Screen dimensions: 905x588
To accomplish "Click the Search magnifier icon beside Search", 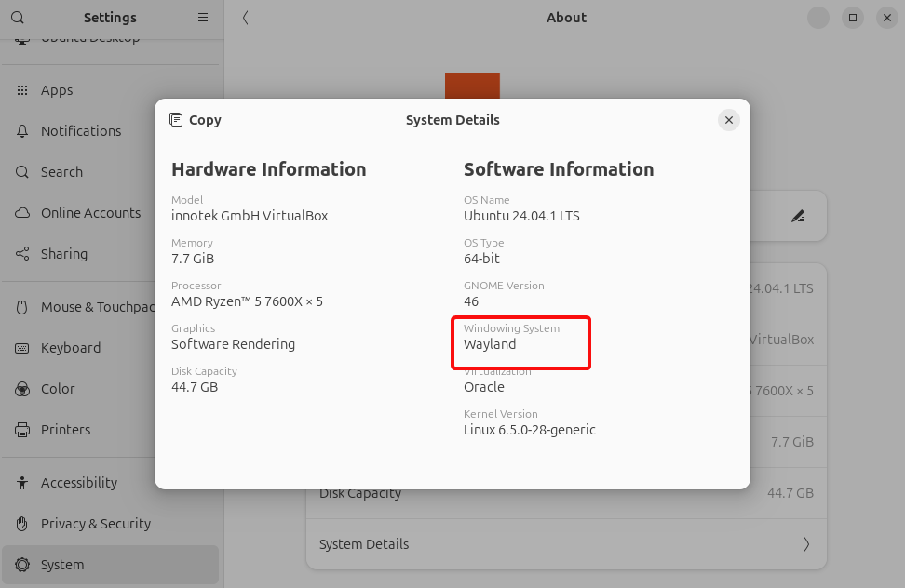I will click(22, 172).
